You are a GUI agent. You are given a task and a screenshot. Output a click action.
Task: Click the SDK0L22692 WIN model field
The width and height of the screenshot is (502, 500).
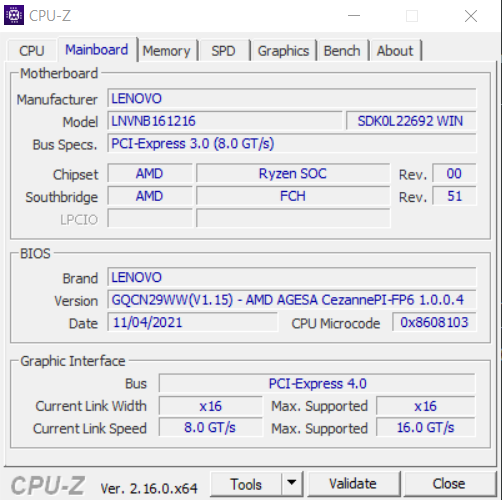pos(411,121)
